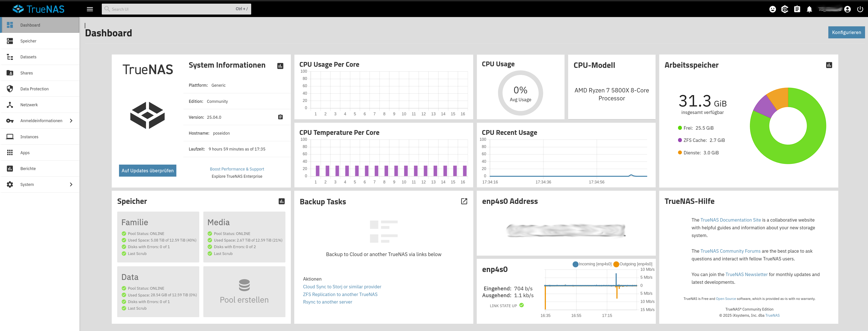Click the Arbeitsspeicher donut chart
The image size is (868, 331).
click(x=788, y=126)
